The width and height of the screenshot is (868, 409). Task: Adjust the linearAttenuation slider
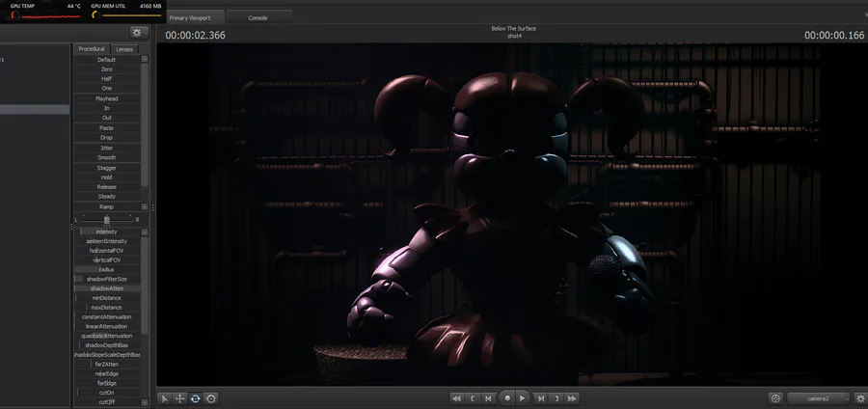coord(107,327)
